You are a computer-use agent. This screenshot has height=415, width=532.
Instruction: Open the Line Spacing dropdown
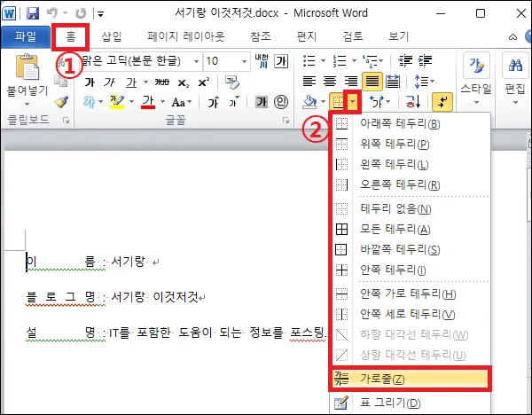[x=424, y=82]
